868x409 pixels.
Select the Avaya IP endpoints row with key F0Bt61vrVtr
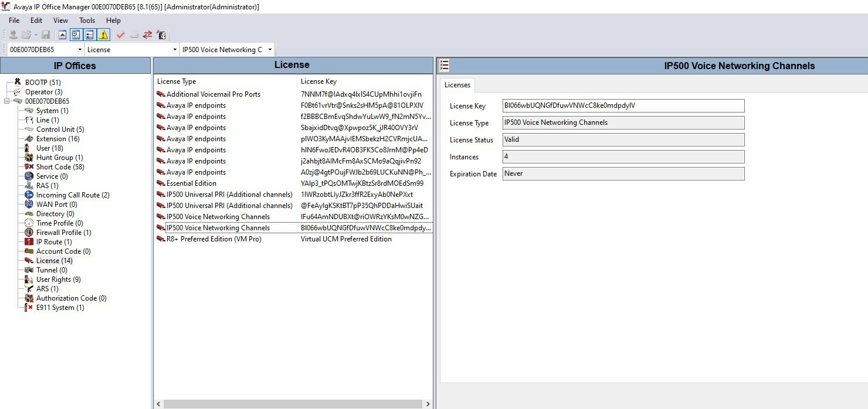[x=293, y=105]
